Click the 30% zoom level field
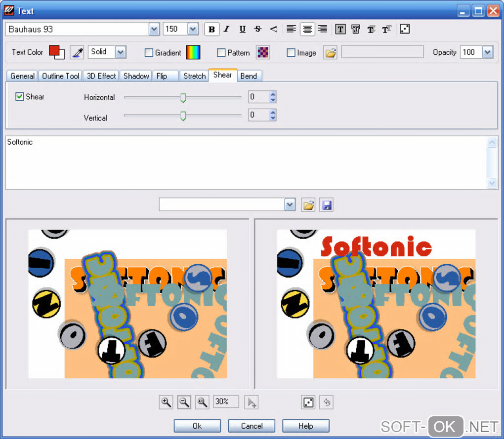 [226, 401]
